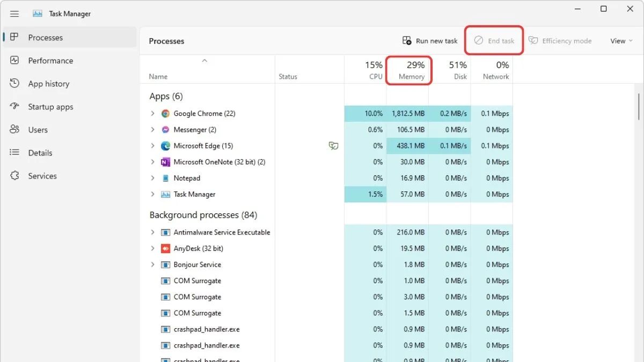The image size is (644, 362).
Task: Open the View dropdown menu
Action: click(x=621, y=41)
